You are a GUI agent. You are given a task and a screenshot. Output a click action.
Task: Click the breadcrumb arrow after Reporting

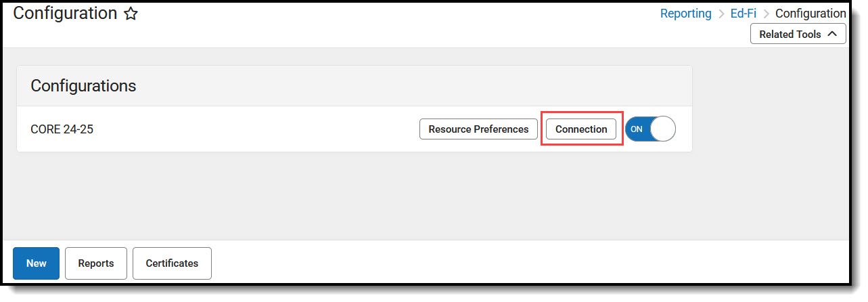(x=721, y=14)
